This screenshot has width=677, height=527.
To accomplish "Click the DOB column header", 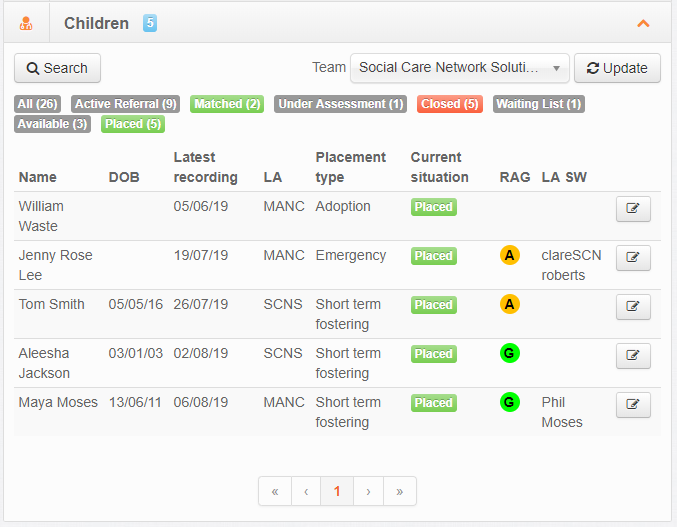I will tap(124, 177).
